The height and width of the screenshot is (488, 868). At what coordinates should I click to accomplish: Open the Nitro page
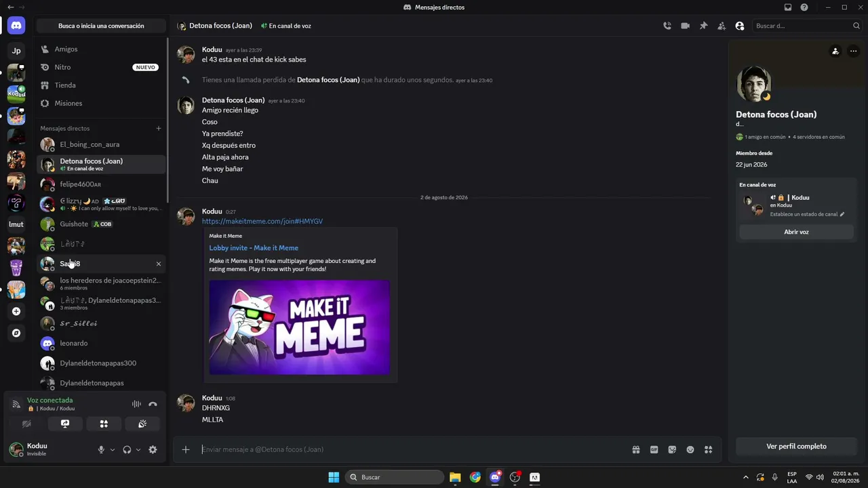[x=101, y=67]
